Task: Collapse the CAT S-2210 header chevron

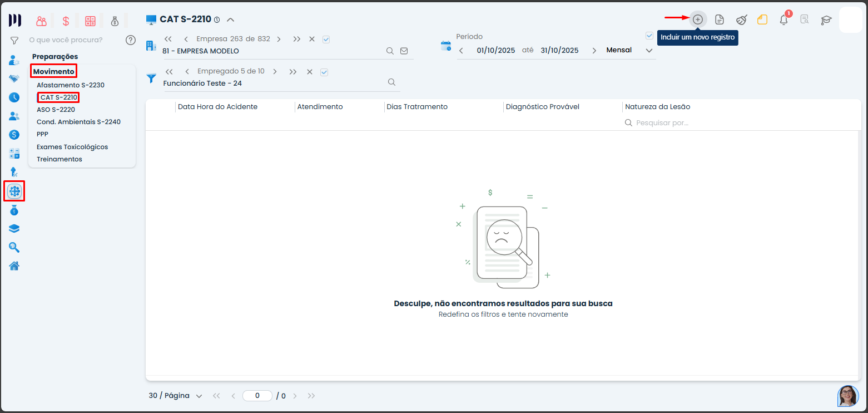Action: click(x=231, y=19)
